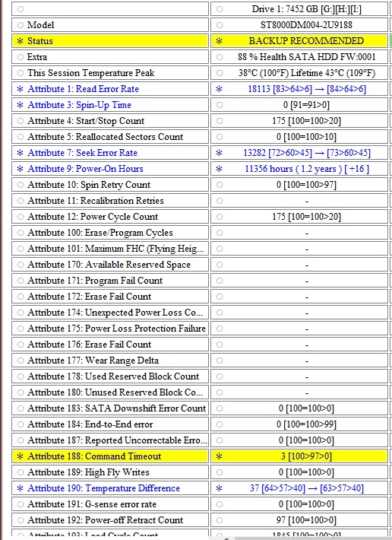Click the 18113 Read Error Rate value
Image resolution: width=392 pixels, height=540 pixels.
coord(259,89)
